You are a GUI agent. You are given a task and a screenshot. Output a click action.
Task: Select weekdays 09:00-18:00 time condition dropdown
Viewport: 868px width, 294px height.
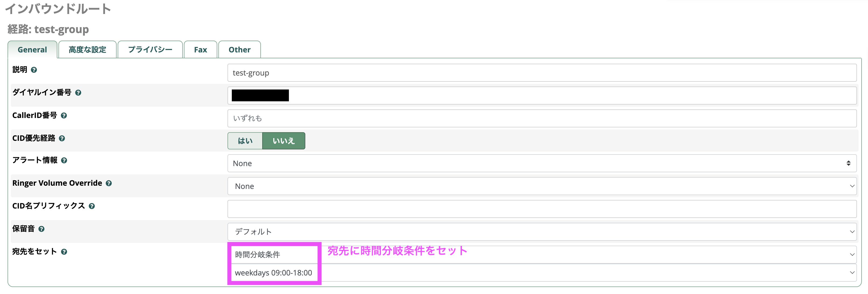point(542,273)
